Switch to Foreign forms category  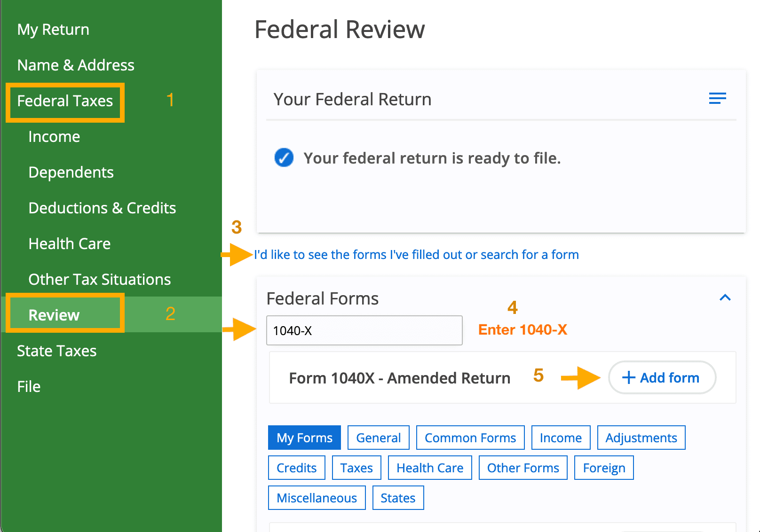(x=604, y=468)
